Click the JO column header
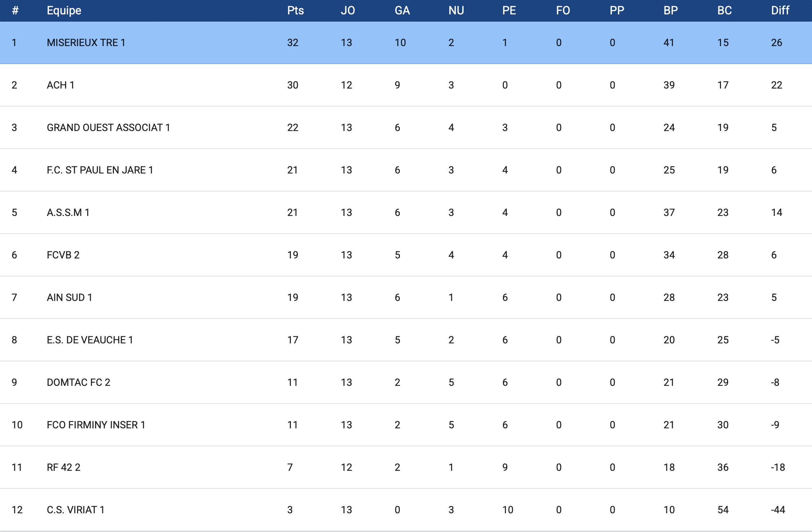Viewport: 812px width, 532px height. pyautogui.click(x=348, y=10)
